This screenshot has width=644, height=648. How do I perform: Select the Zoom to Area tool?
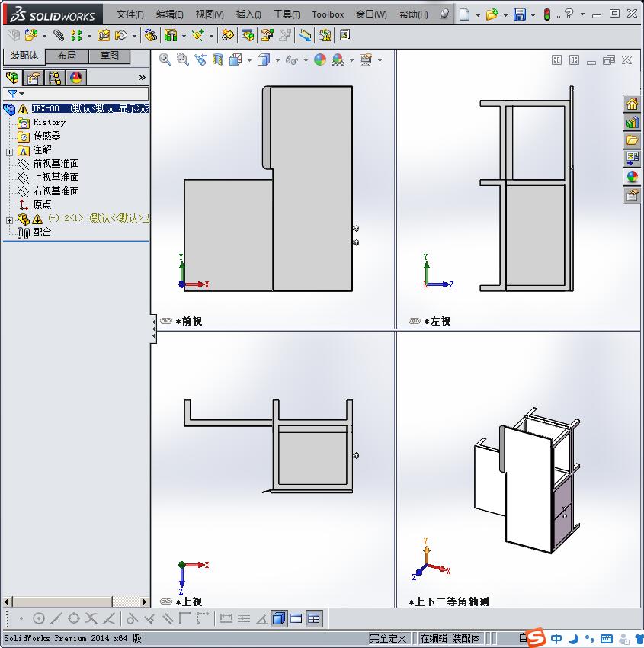(183, 60)
